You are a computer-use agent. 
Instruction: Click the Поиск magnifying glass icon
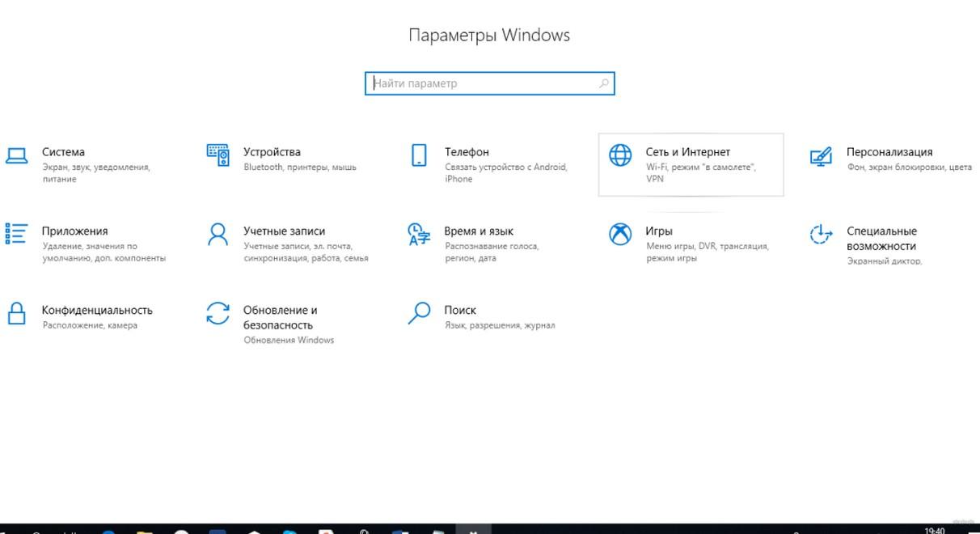[x=419, y=313]
